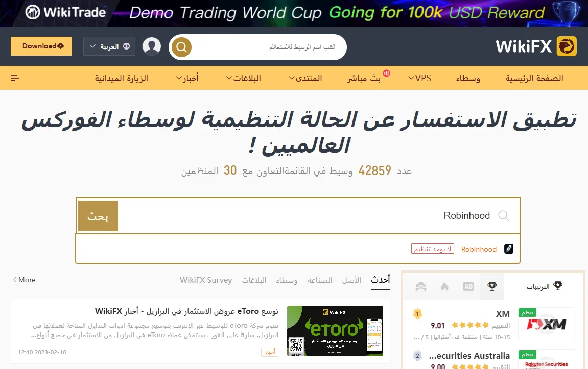Switch to الصناعة news tab
The image size is (588, 369).
click(x=320, y=280)
